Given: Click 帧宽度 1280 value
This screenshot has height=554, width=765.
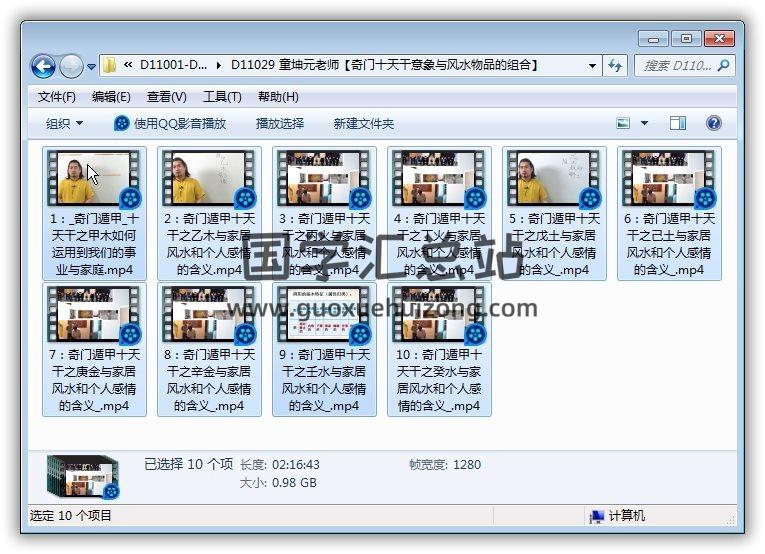Looking at the screenshot, I should point(467,465).
